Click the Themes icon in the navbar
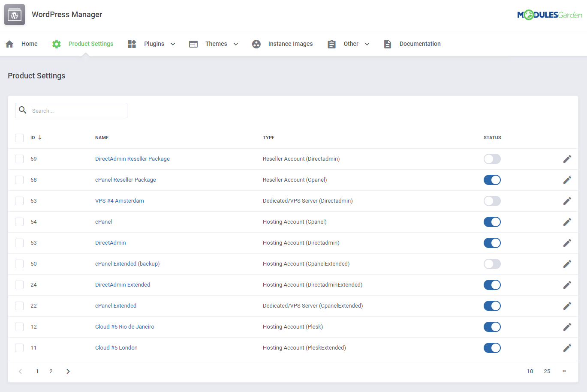Screen dimensions: 587x392 pos(193,43)
